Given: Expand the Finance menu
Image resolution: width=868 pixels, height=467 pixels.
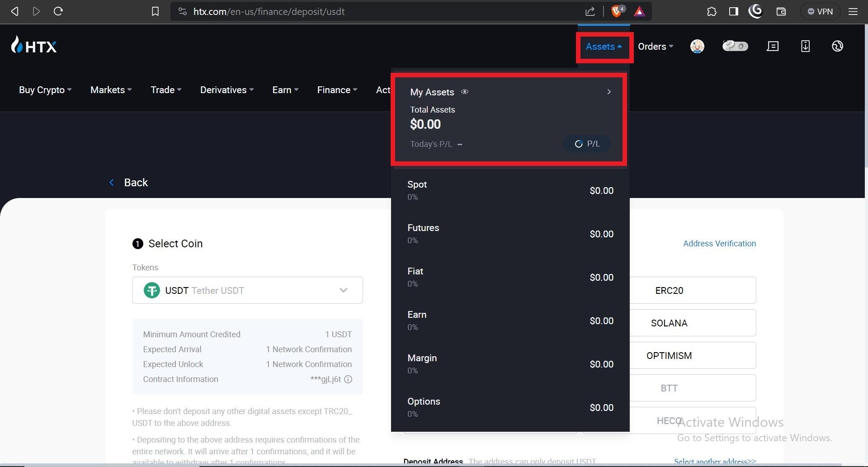Looking at the screenshot, I should (x=337, y=90).
